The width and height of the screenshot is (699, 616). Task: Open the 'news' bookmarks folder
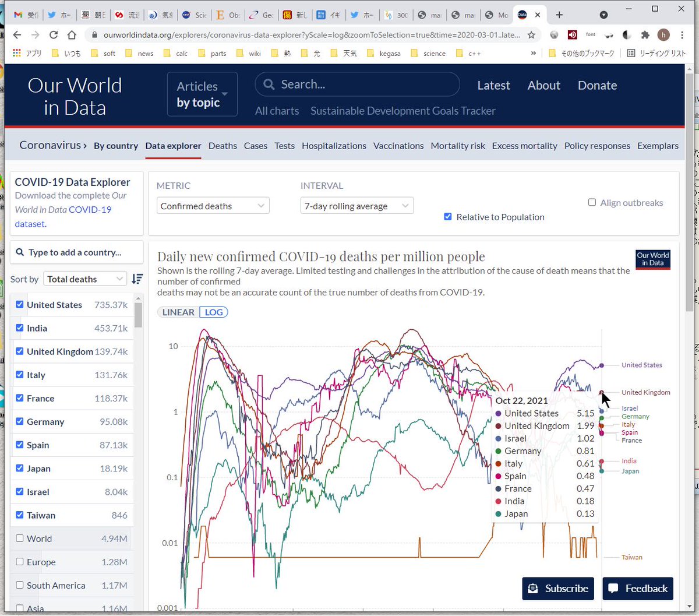click(x=139, y=53)
